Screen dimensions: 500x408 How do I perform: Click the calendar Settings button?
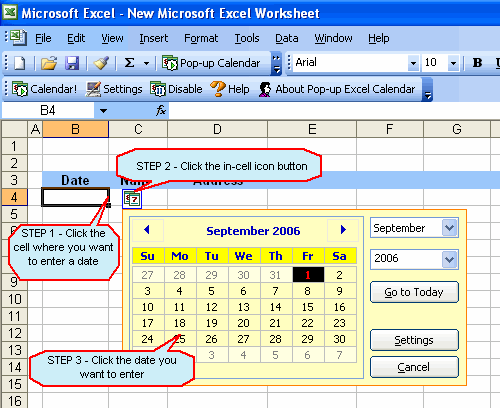(414, 340)
